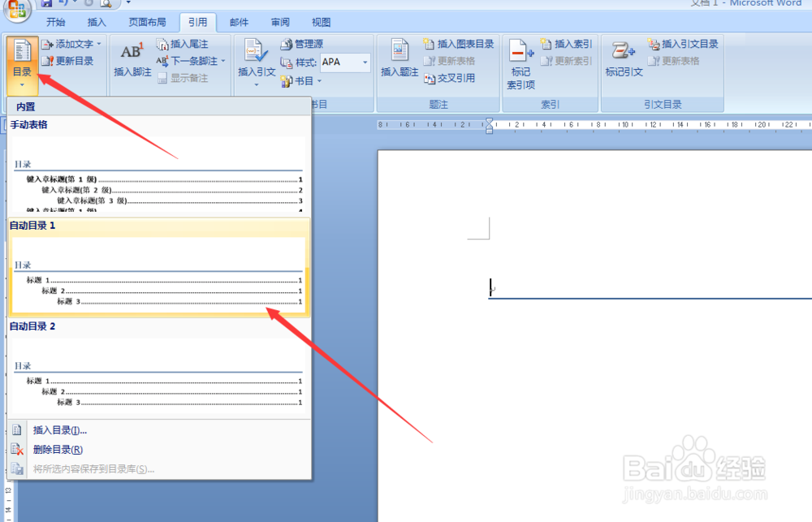Click 显示备注 button
Screen dimensions: 812x522
tap(182, 78)
